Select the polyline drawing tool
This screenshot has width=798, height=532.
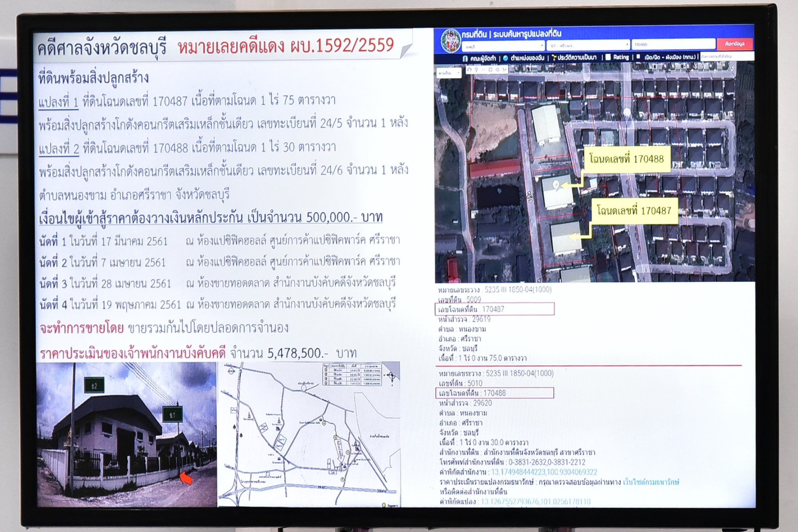[483, 69]
